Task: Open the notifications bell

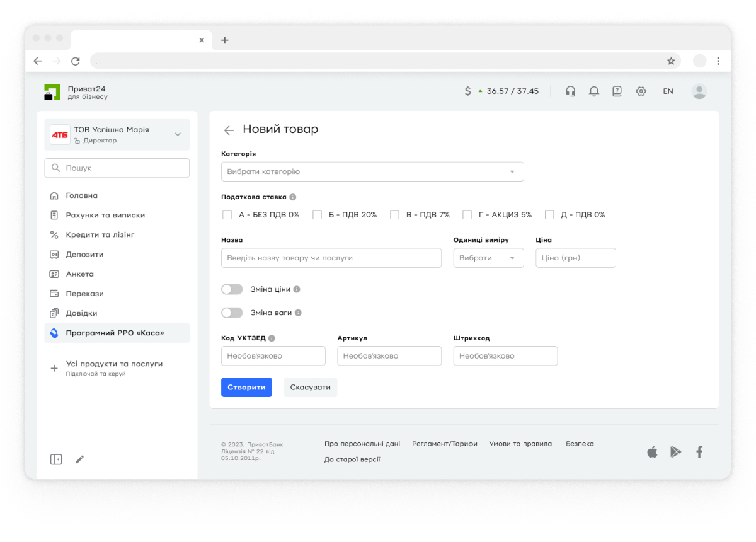Action: tap(593, 91)
